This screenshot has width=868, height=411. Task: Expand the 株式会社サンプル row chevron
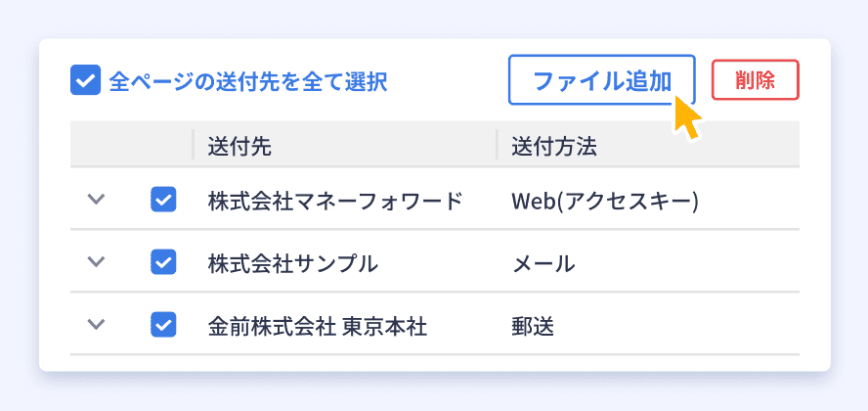point(97,262)
